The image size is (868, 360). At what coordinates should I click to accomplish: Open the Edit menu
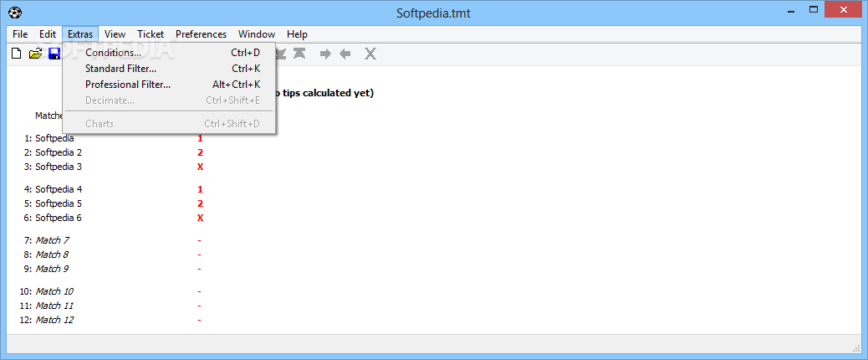pos(48,34)
